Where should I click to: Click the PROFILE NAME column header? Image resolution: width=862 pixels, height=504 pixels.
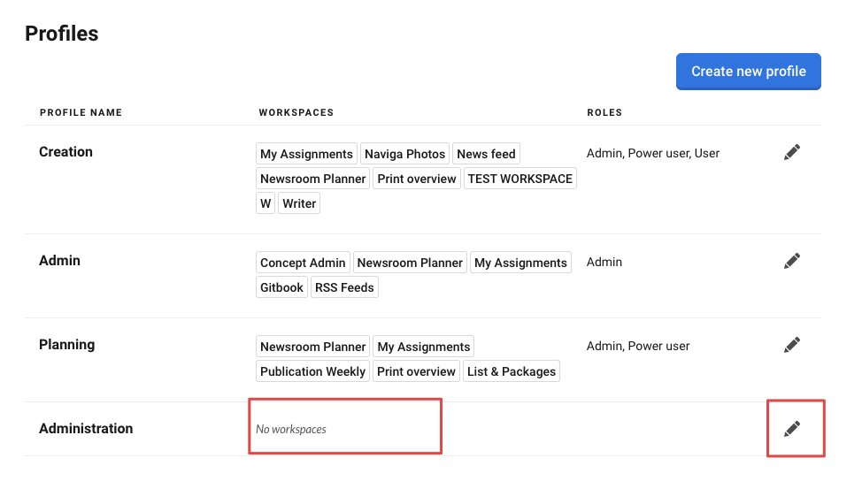tap(81, 112)
